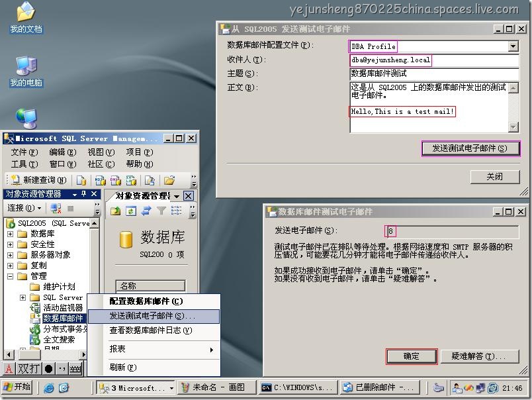Image resolution: width=532 pixels, height=400 pixels.
Task: Click the network computers tray icon
Action: [x=480, y=388]
